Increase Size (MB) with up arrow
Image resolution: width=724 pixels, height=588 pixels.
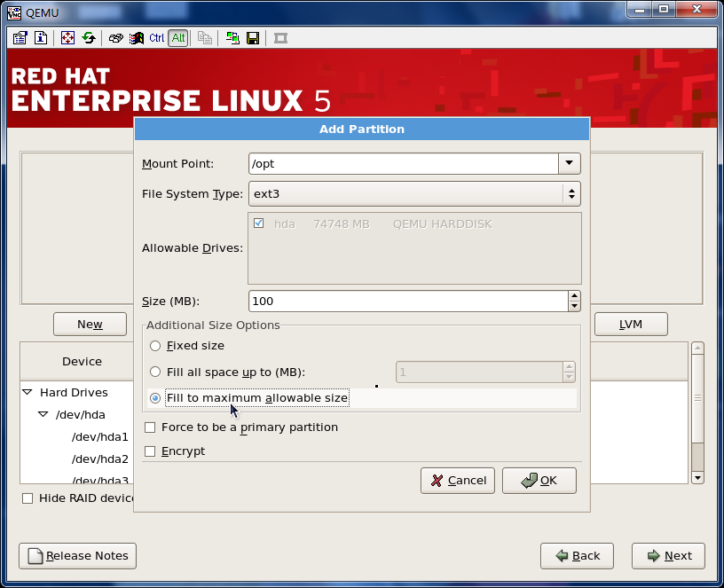click(x=574, y=296)
